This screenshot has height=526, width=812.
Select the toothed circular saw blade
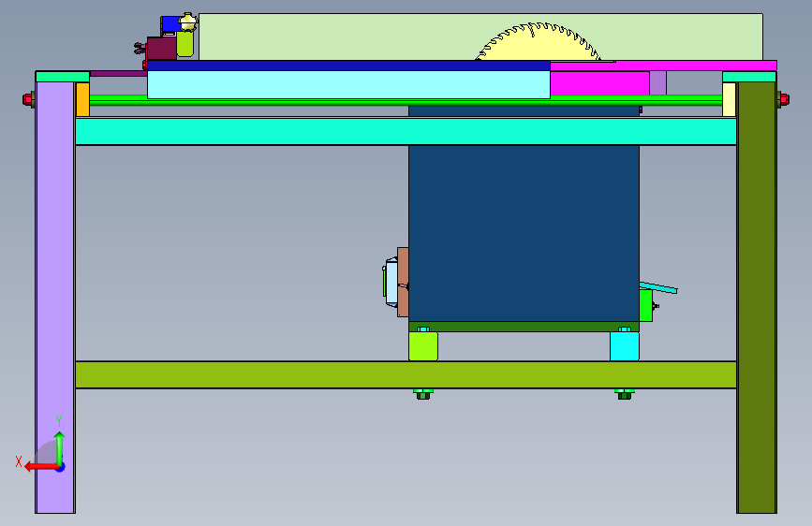(x=538, y=42)
